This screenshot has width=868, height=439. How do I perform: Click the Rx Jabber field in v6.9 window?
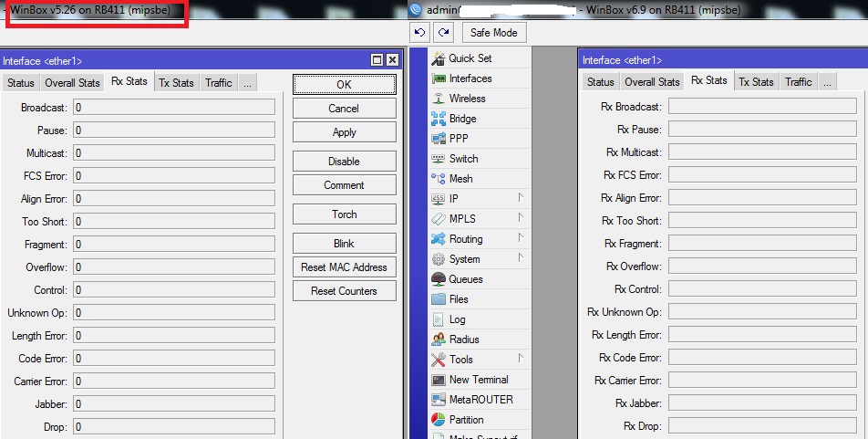[762, 403]
